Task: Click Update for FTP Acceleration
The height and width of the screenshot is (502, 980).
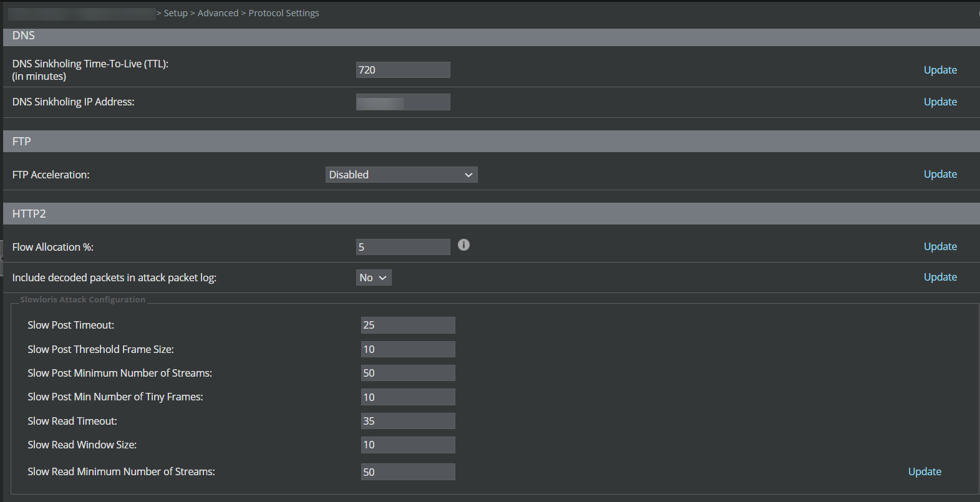Action: point(940,174)
